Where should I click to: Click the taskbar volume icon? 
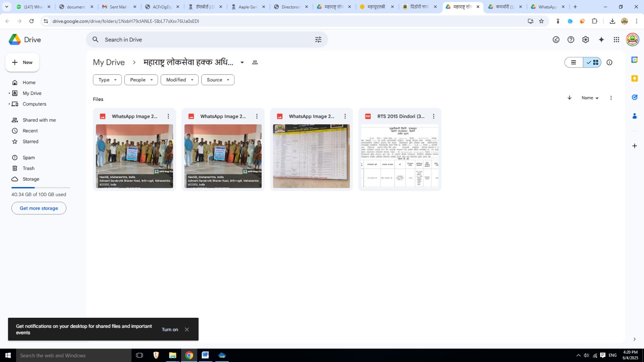[586, 355]
